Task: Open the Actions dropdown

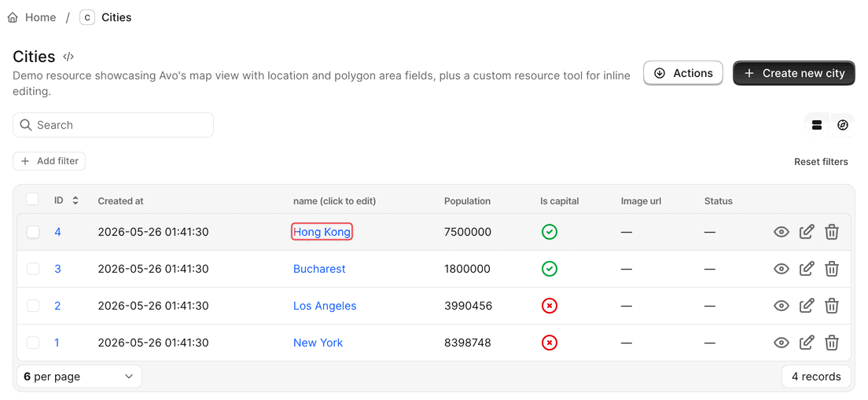Action: click(x=683, y=73)
